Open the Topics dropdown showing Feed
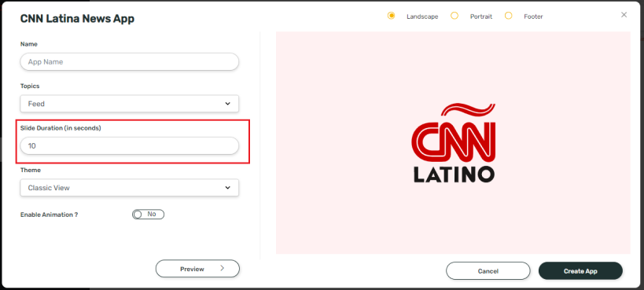This screenshot has height=290, width=644. tap(130, 104)
